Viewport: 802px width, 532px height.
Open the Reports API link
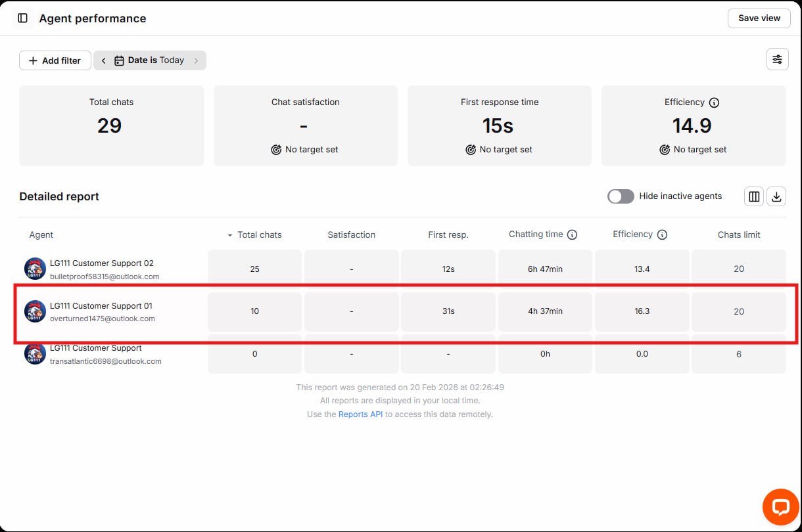coord(360,414)
